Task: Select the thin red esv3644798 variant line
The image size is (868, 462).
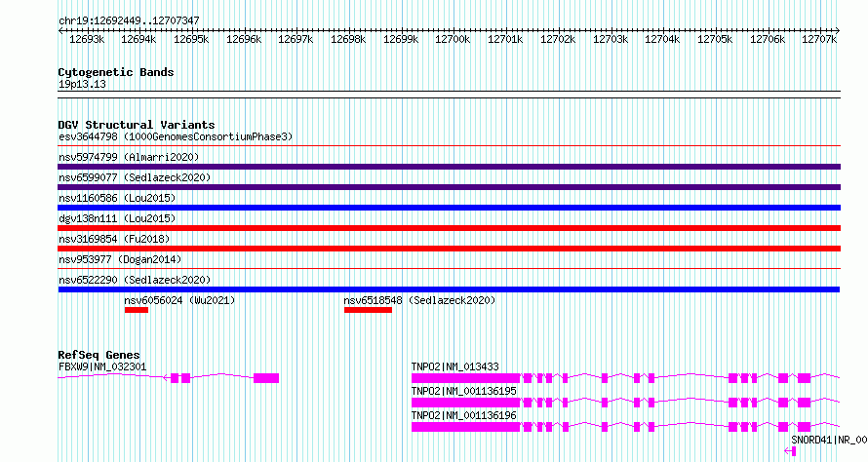Action: click(x=449, y=146)
